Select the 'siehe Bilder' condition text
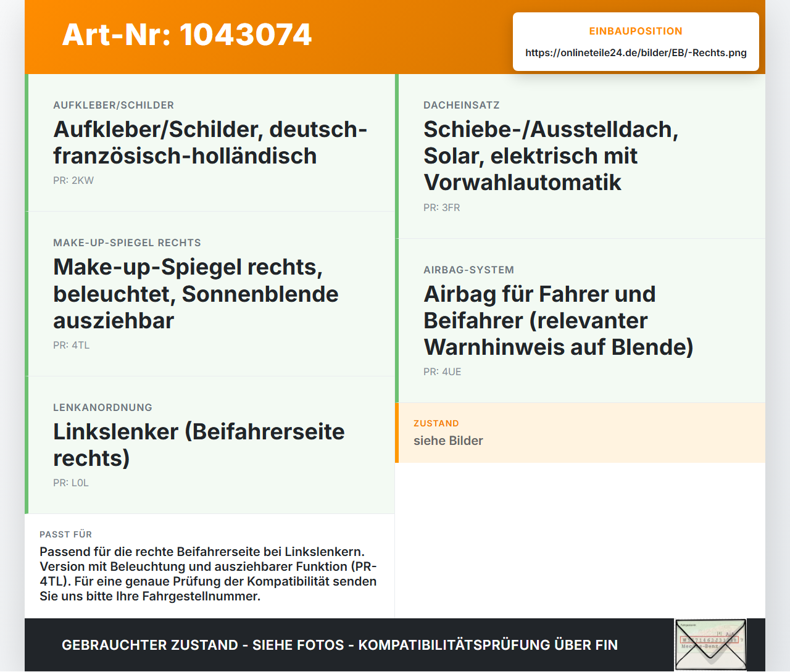Viewport: 790px width, 672px height. tap(448, 441)
